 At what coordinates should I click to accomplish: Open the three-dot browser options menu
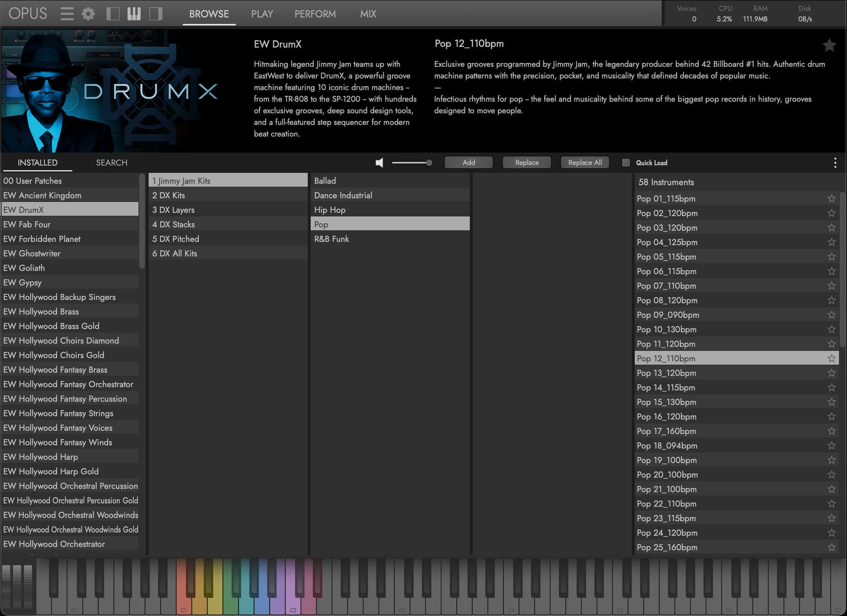835,163
